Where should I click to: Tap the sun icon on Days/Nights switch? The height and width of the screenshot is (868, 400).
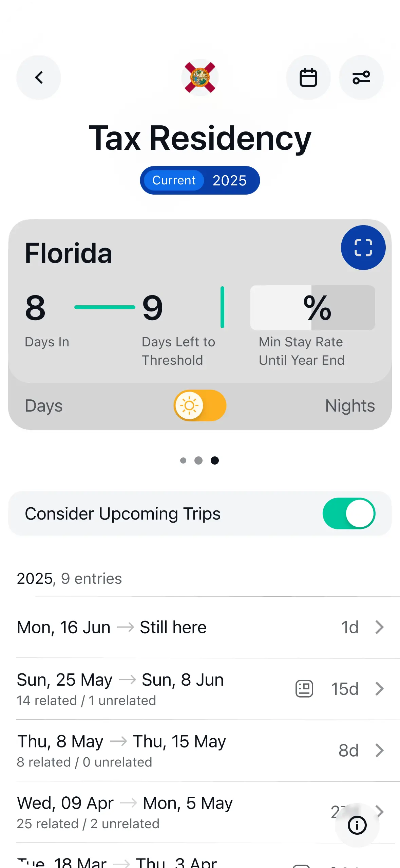point(189,405)
